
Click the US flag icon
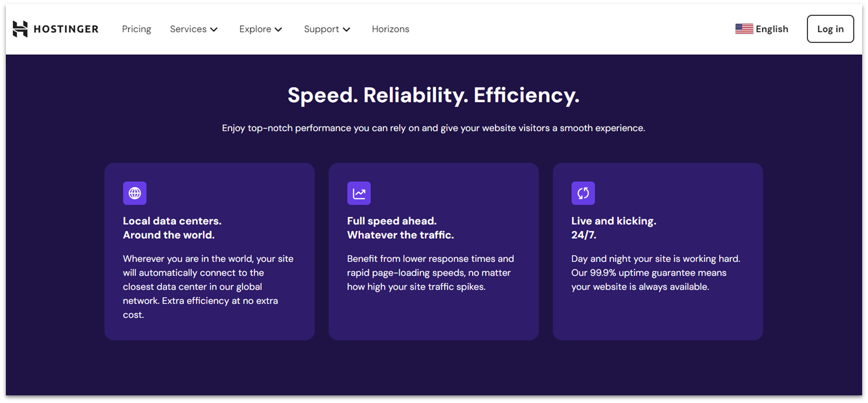(x=744, y=29)
